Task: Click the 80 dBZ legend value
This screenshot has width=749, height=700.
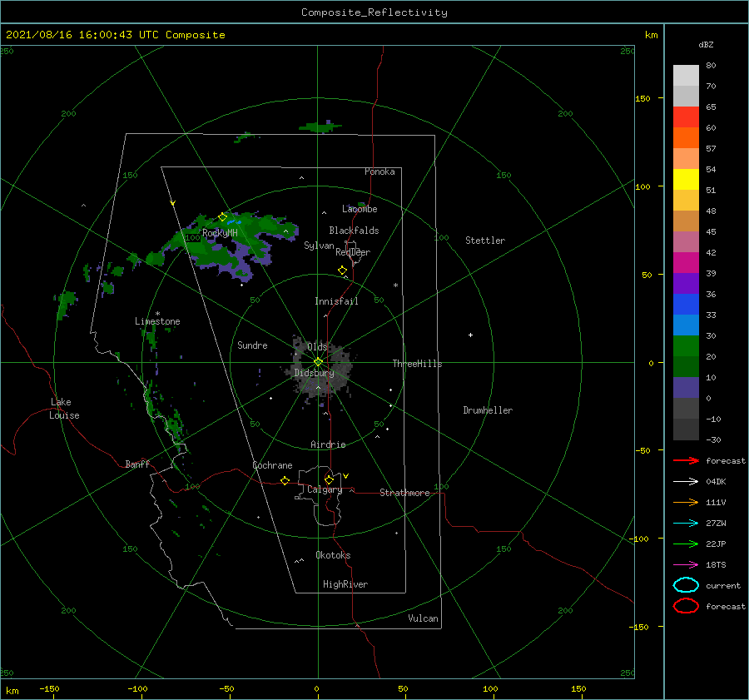Action: coord(711,66)
